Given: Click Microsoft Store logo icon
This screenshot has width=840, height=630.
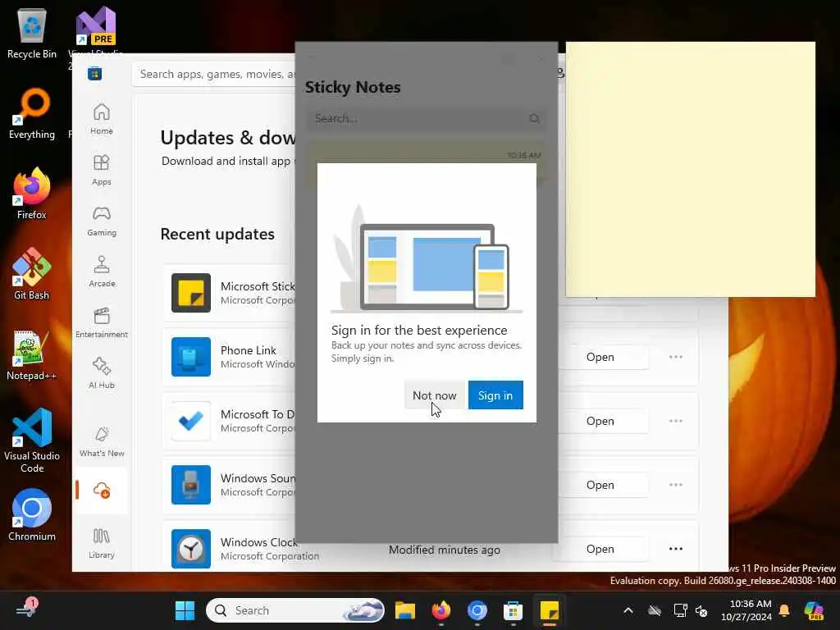Looking at the screenshot, I should [x=95, y=74].
